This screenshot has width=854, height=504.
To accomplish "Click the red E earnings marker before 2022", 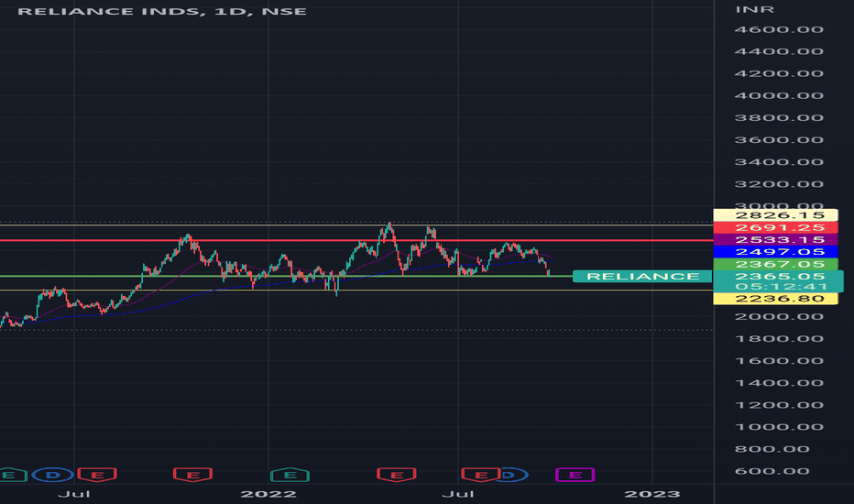I will (192, 475).
